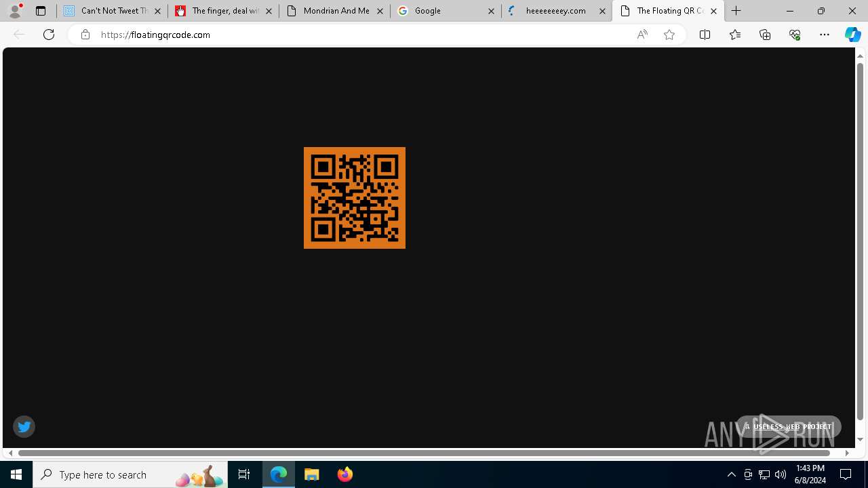Image resolution: width=868 pixels, height=488 pixels.
Task: Click the address bar URL field
Action: (363, 35)
